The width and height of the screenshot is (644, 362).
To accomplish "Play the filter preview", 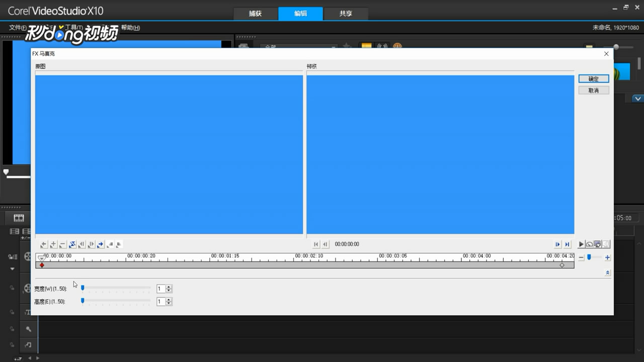I will pyautogui.click(x=581, y=244).
